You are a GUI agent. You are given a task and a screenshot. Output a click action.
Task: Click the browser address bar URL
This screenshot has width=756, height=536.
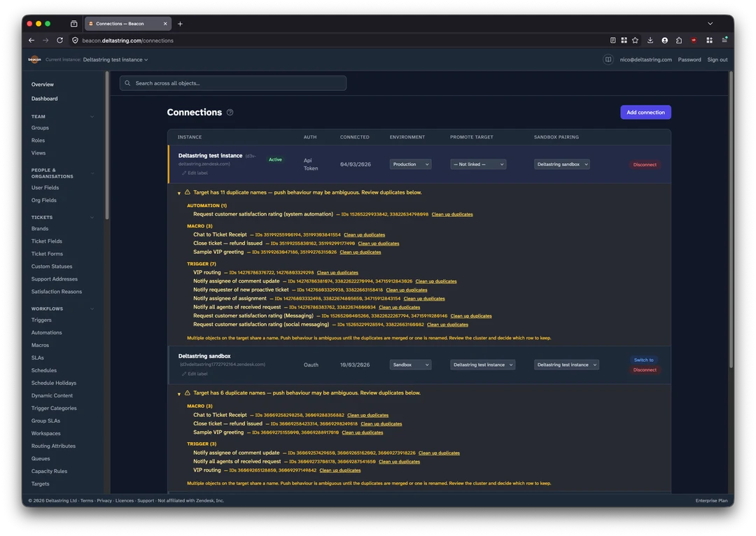pos(128,41)
